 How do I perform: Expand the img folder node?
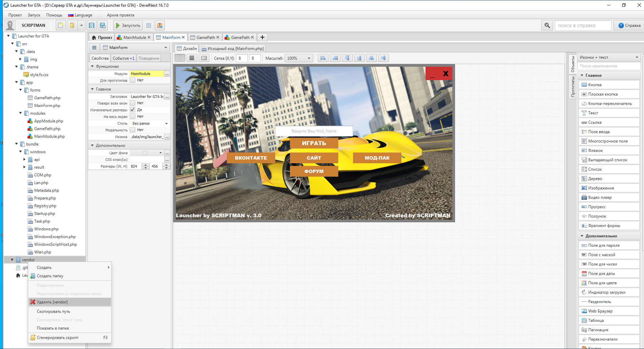point(20,59)
